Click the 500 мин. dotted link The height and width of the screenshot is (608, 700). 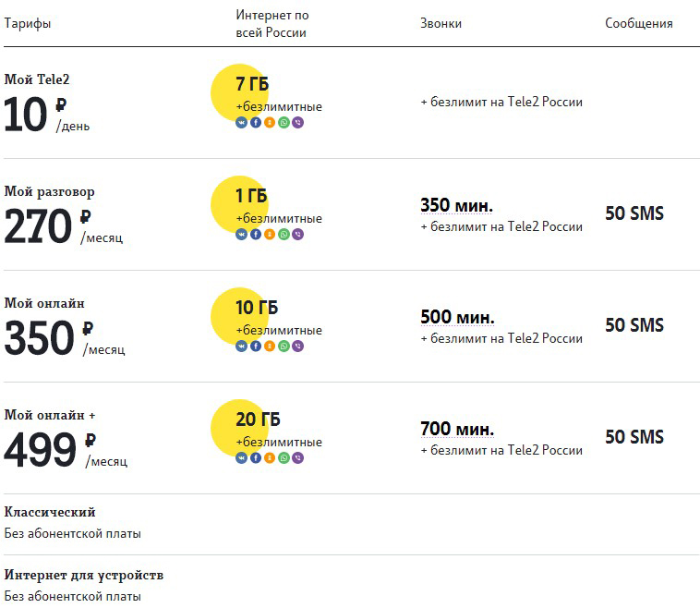[457, 317]
